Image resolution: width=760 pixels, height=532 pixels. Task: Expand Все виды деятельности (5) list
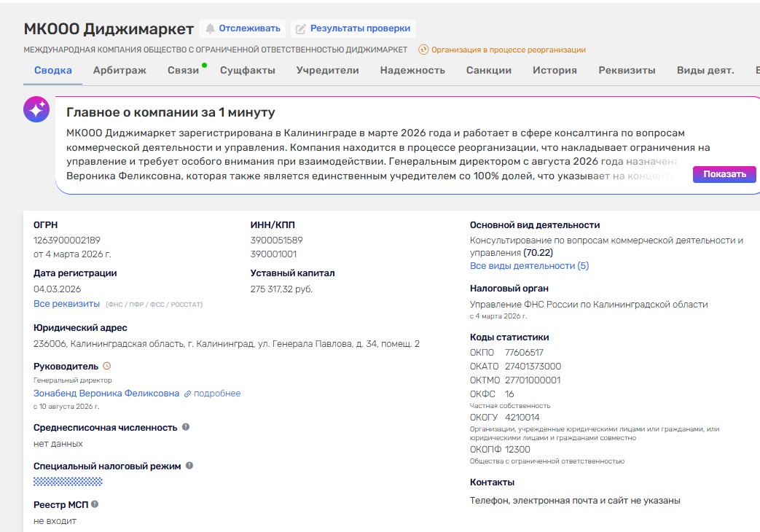(529, 266)
